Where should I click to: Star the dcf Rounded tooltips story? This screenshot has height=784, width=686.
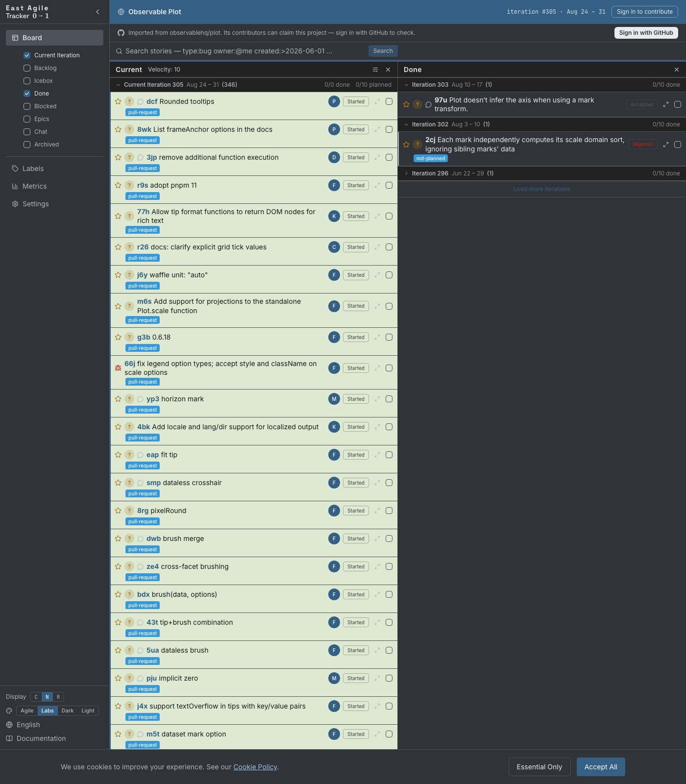(118, 101)
